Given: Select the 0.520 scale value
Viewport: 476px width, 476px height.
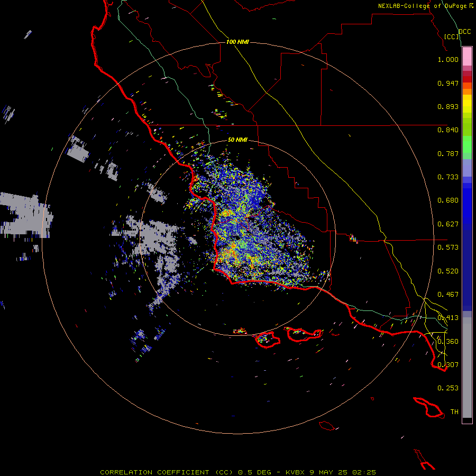Looking at the screenshot, I should (x=448, y=271).
